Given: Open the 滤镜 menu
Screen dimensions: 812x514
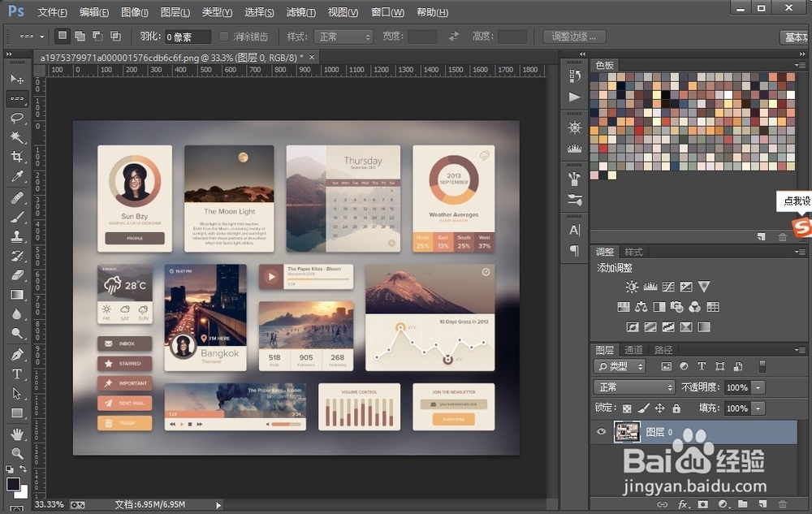Looking at the screenshot, I should point(301,12).
